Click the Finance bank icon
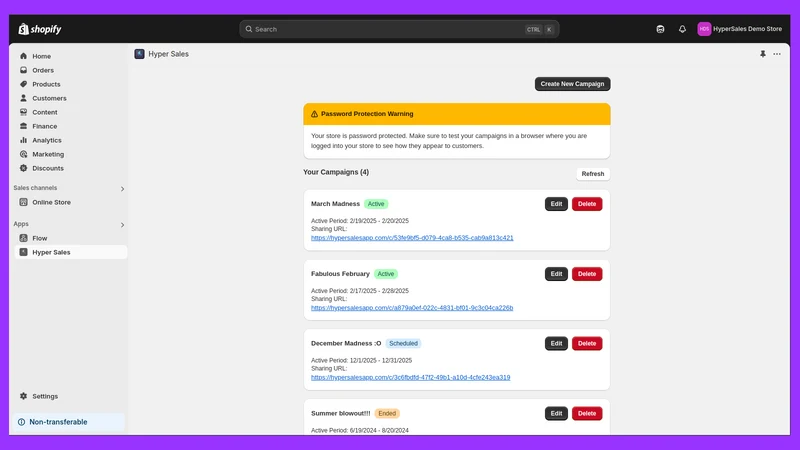Screen dimensions: 800x450 [x=23, y=126]
